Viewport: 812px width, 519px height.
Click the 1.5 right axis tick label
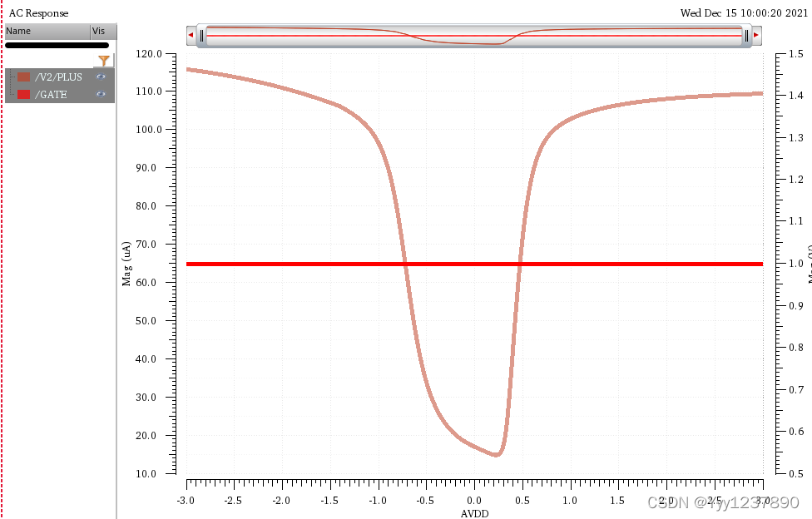pyautogui.click(x=796, y=54)
